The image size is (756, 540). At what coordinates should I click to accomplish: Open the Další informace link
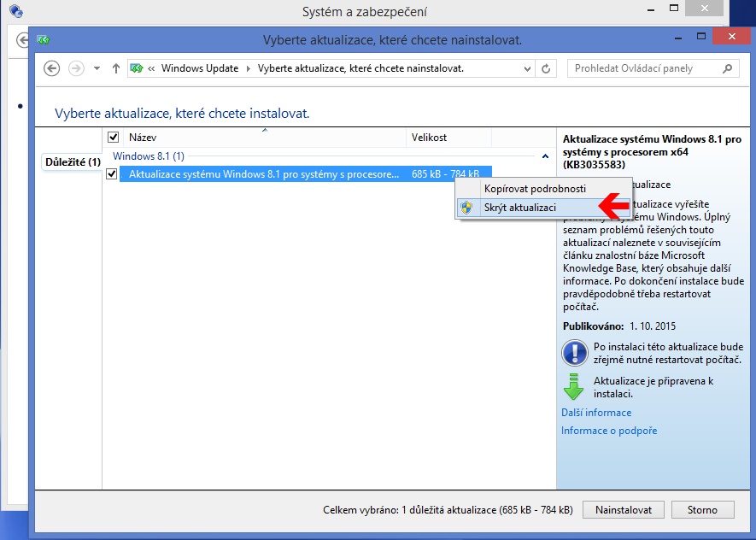coord(596,413)
